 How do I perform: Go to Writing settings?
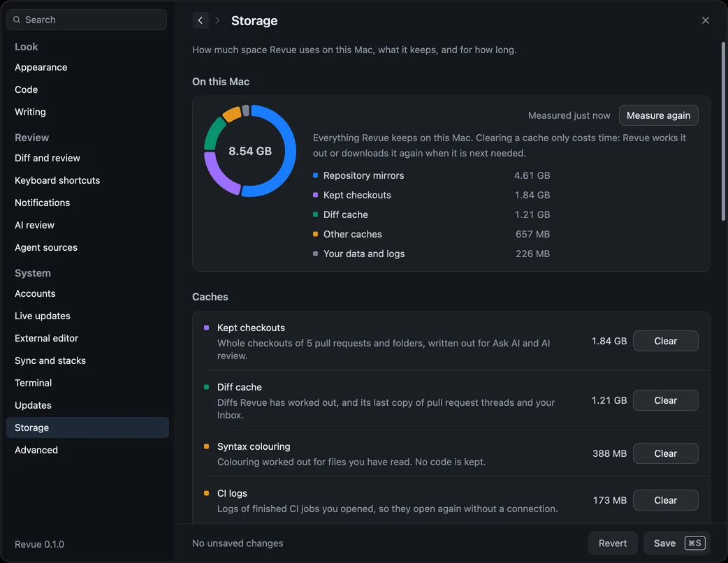(87, 112)
